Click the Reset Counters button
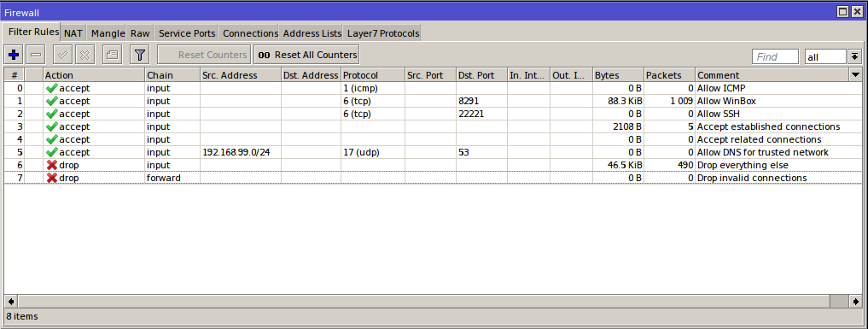Screen dimensions: 868x329 [204, 55]
